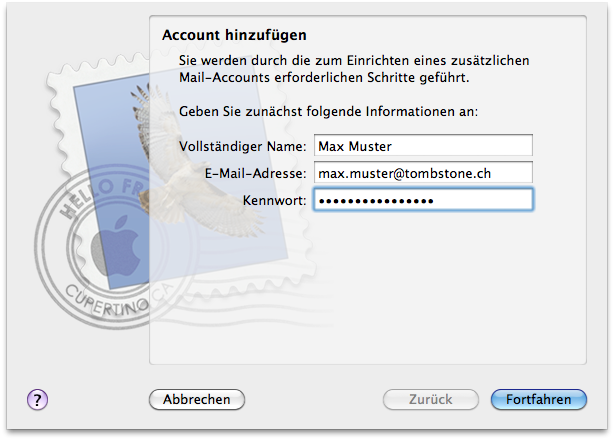Click the "Vollständiger Name:" label
Image resolution: width=614 pixels, height=440 pixels.
pyautogui.click(x=242, y=146)
